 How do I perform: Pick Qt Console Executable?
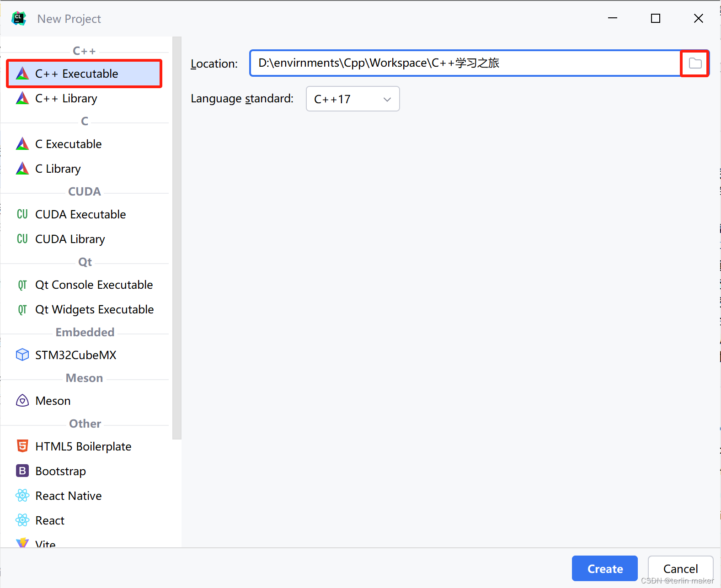pyautogui.click(x=84, y=285)
